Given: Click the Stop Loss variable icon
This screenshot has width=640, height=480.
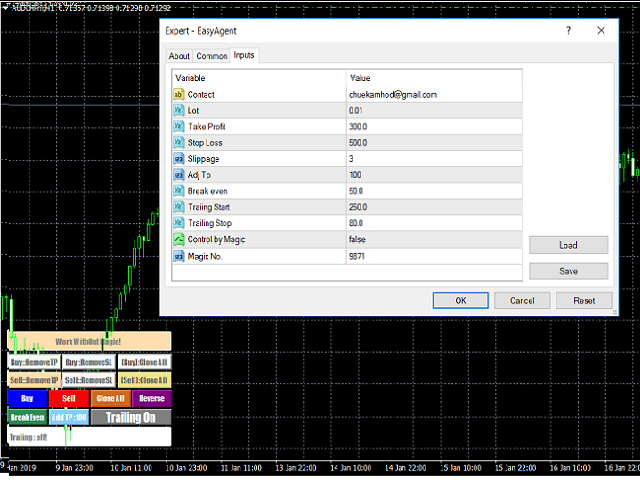Looking at the screenshot, I should click(x=178, y=143).
